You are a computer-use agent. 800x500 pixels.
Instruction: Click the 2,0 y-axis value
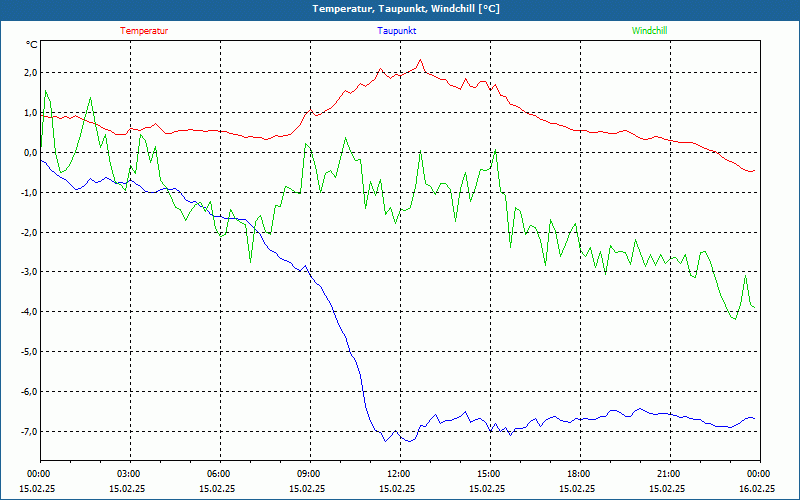click(31, 73)
